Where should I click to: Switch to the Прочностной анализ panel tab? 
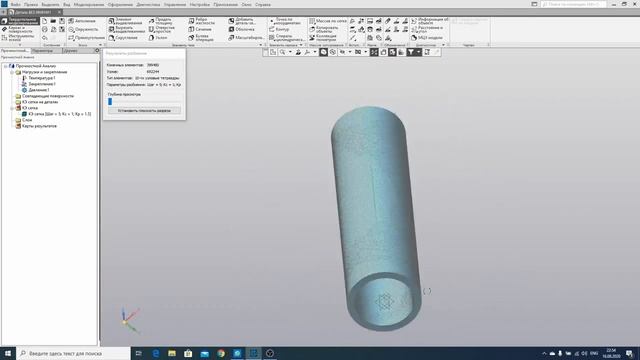click(15, 51)
